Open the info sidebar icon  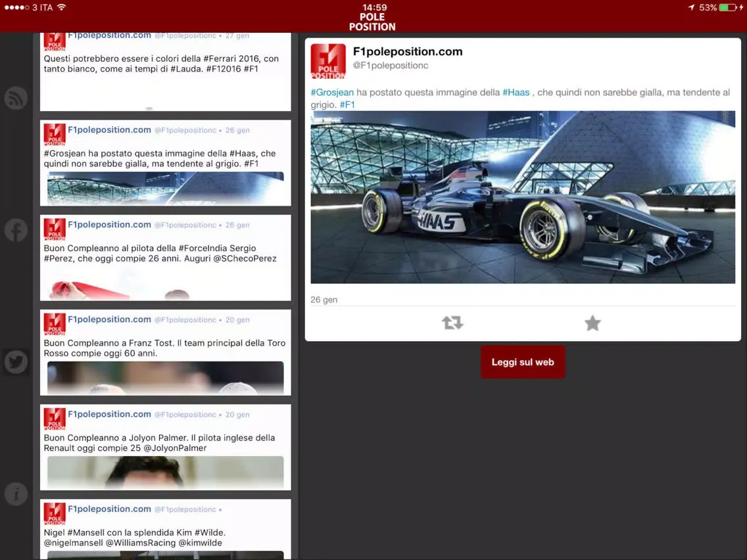click(16, 494)
